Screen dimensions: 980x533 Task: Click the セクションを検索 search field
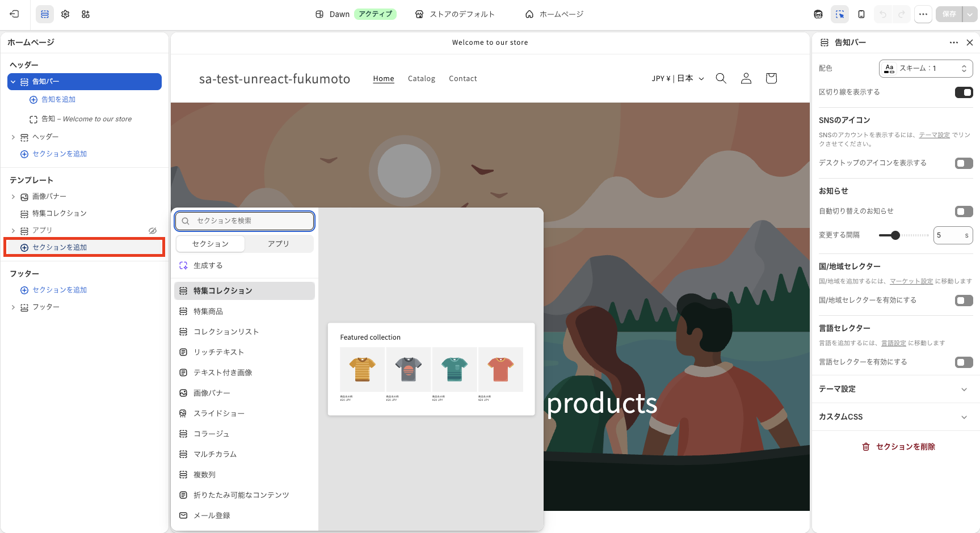click(245, 221)
